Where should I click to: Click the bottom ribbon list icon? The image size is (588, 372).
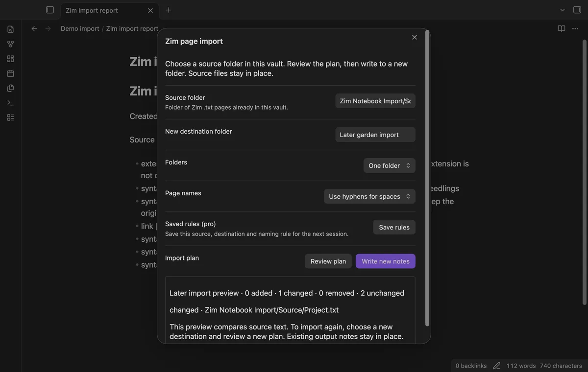coord(10,117)
